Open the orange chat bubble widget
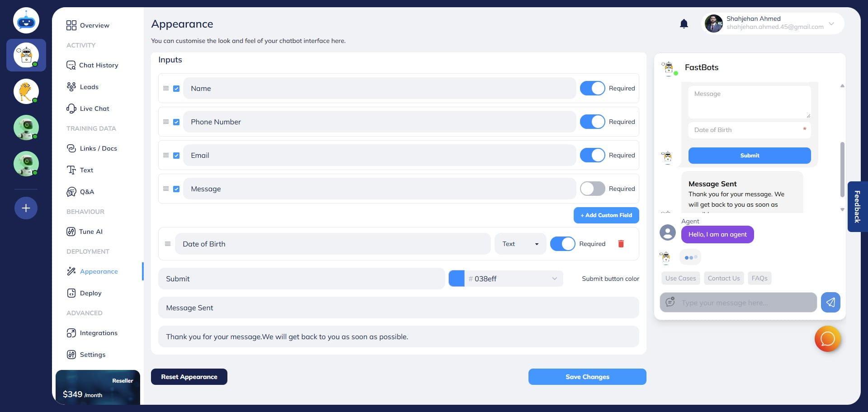Image resolution: width=868 pixels, height=412 pixels. point(827,339)
